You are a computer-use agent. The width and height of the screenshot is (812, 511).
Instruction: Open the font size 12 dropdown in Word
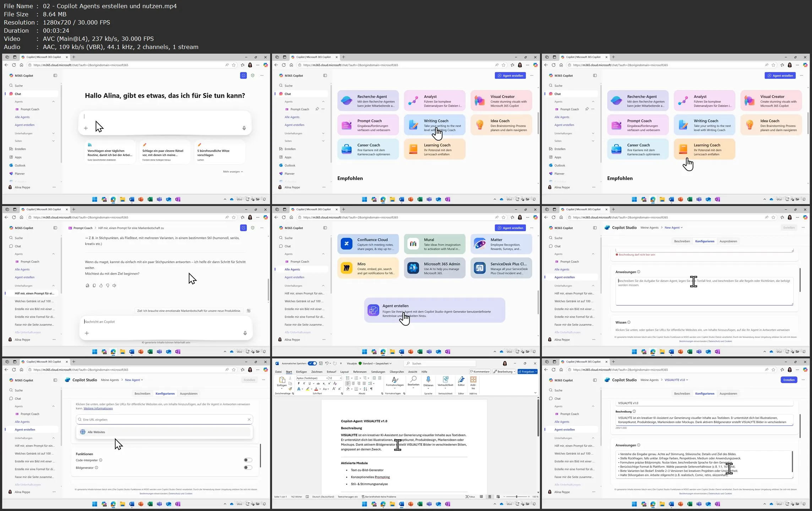tap(340, 378)
